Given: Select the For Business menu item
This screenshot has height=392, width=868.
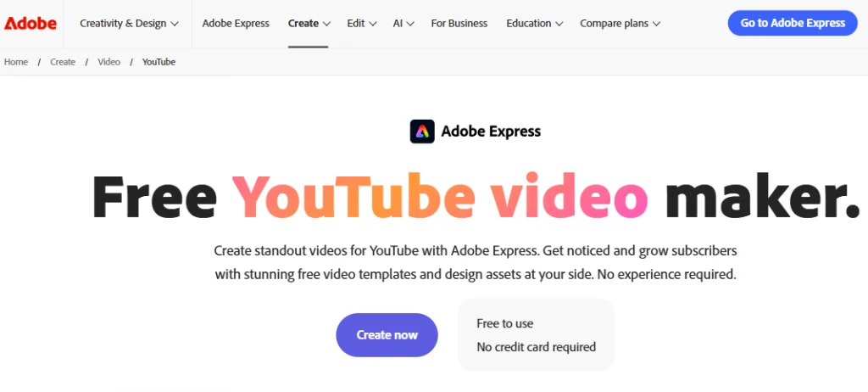Looking at the screenshot, I should click(x=459, y=23).
